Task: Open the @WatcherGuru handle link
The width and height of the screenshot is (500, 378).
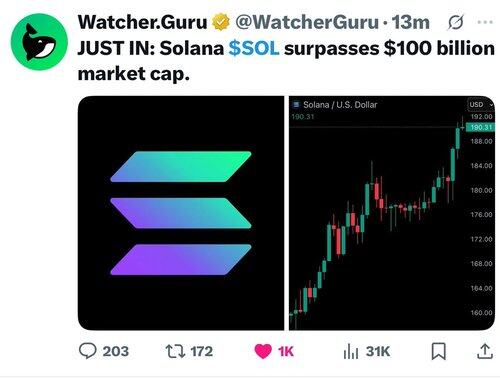Action: point(307,22)
